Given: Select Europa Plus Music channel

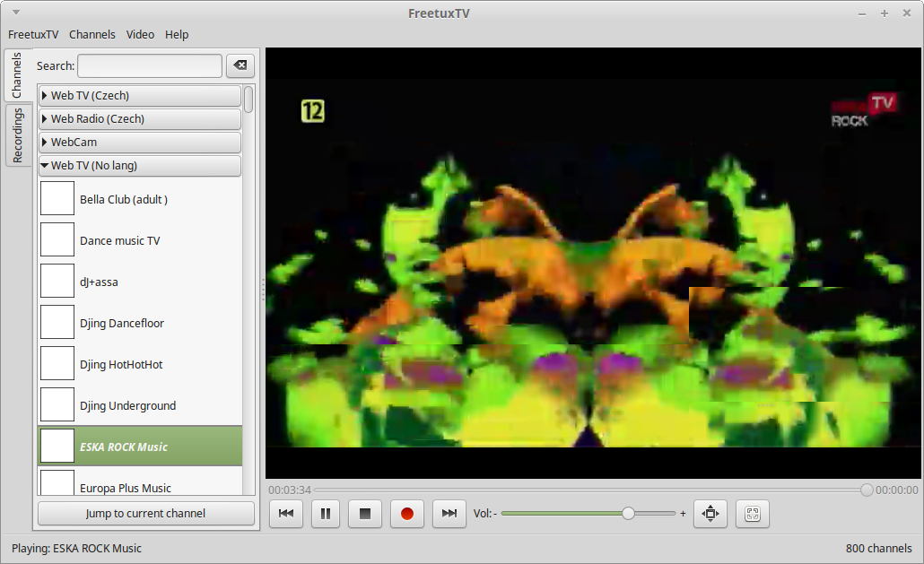Looking at the screenshot, I should pos(140,482).
